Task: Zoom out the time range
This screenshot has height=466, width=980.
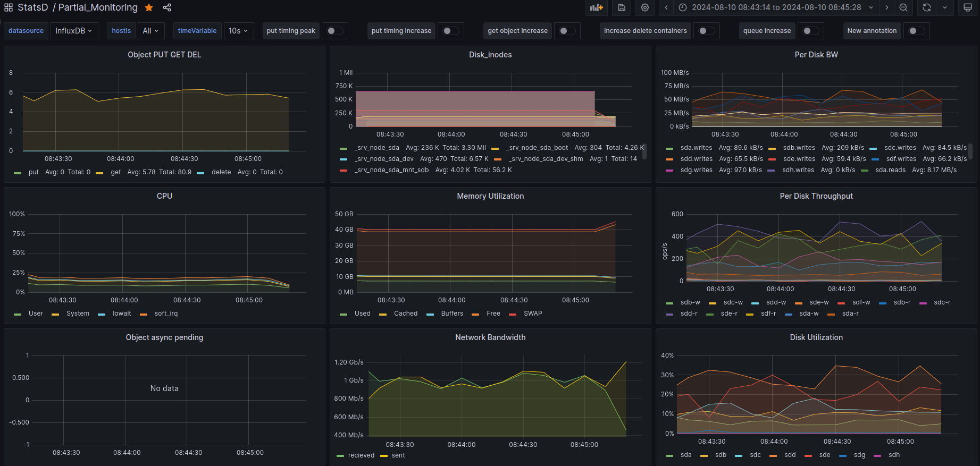Action: 903,7
